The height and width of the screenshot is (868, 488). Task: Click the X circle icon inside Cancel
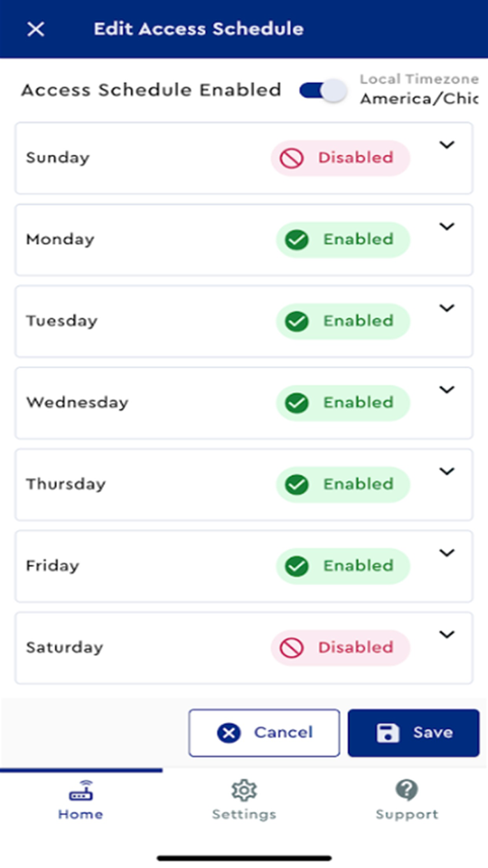pos(229,732)
